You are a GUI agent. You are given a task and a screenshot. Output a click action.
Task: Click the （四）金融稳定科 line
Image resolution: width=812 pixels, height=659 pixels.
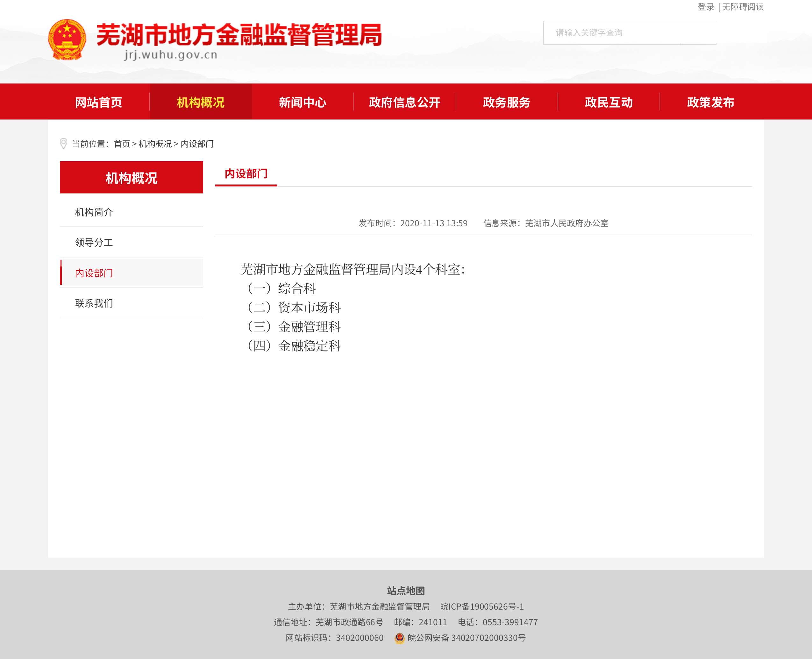click(294, 346)
